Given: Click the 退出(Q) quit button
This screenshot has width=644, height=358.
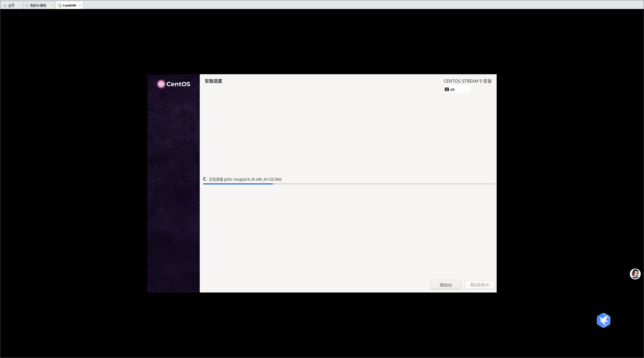Looking at the screenshot, I should point(446,285).
